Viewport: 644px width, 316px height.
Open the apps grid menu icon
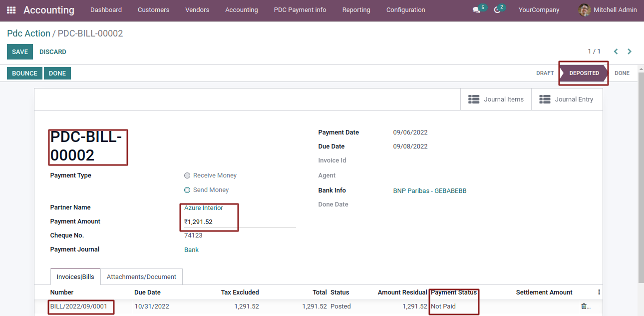pyautogui.click(x=11, y=10)
